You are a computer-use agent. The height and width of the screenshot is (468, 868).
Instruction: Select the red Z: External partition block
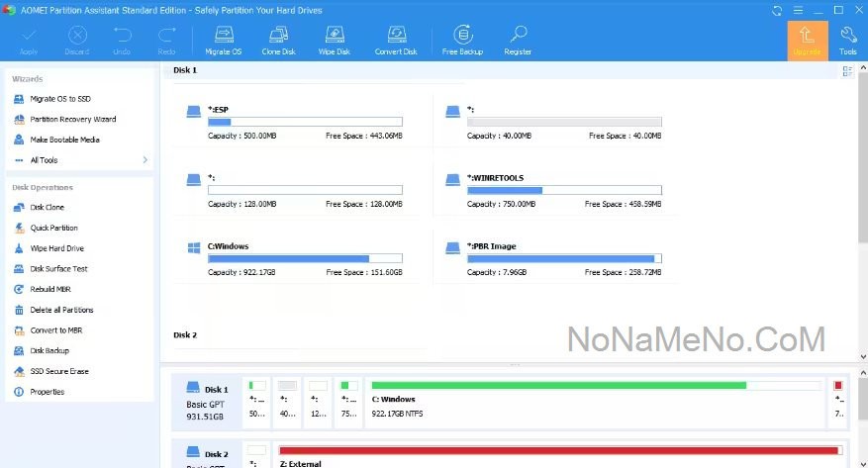pyautogui.click(x=559, y=451)
